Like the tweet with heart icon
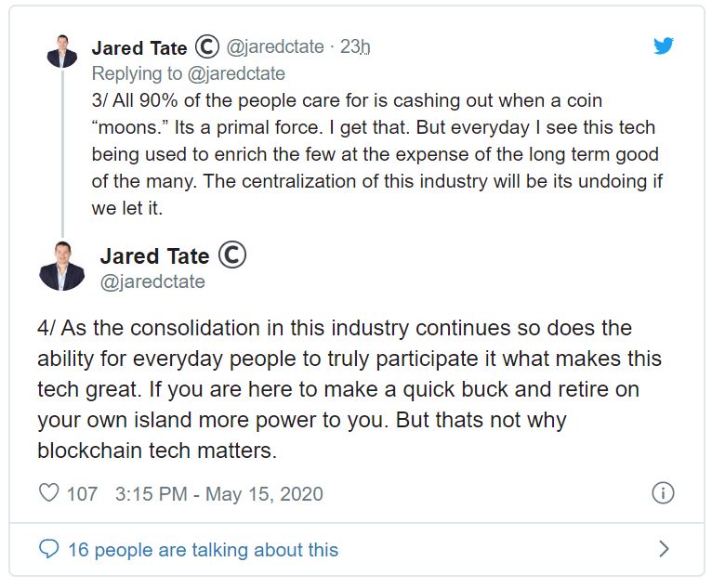Image resolution: width=712 pixels, height=588 pixels. (x=48, y=492)
